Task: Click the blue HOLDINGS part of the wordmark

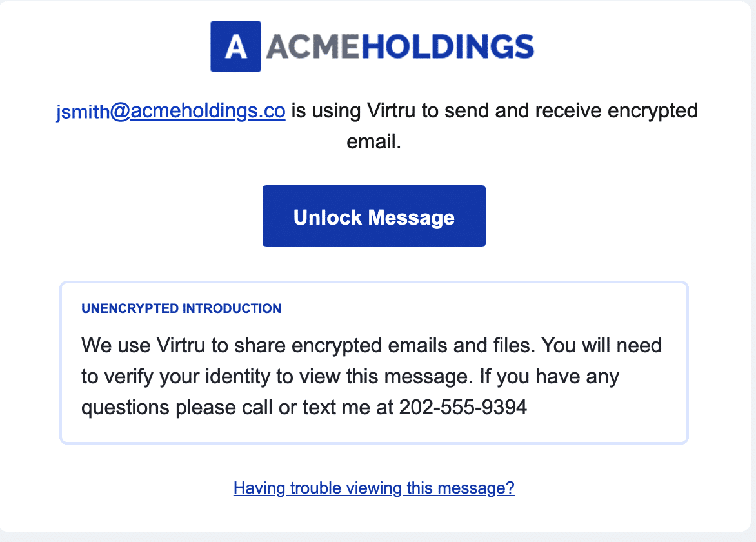Action: tap(448, 46)
